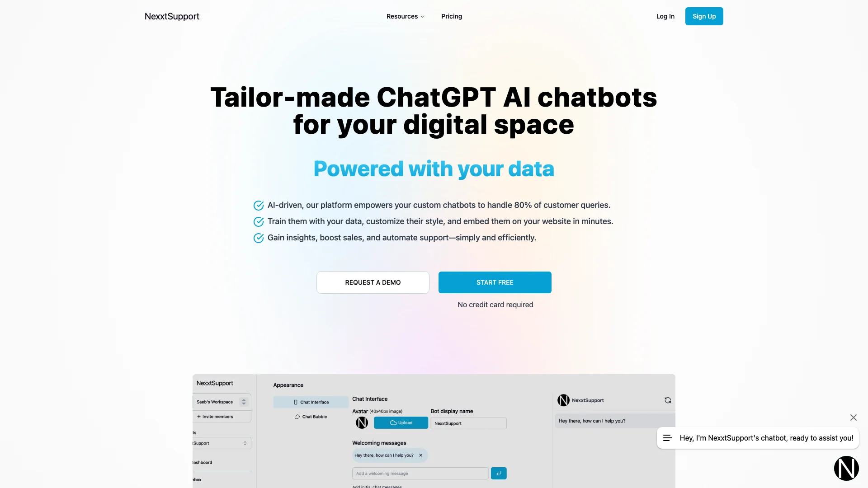Viewport: 868px width, 488px height.
Task: Click the Bot display name input field
Action: pos(468,423)
